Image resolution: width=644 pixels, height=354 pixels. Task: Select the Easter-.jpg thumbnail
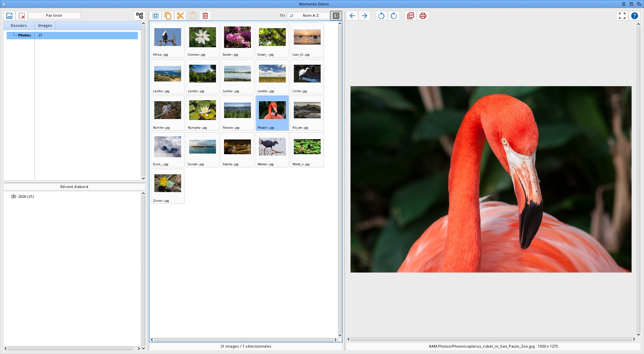tap(237, 40)
